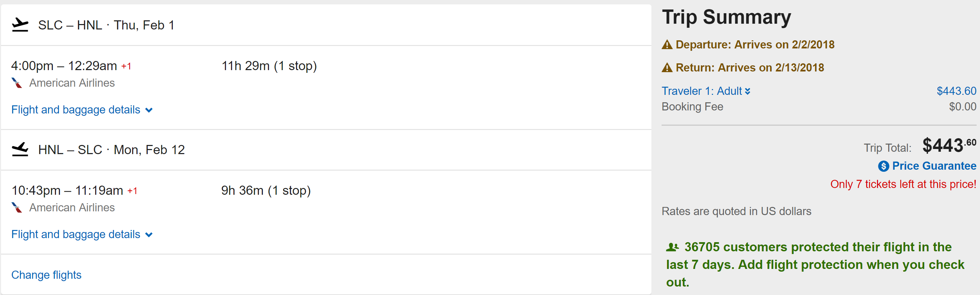Click the customers icon beside flight protection message
The height and width of the screenshot is (295, 980).
coord(672,248)
